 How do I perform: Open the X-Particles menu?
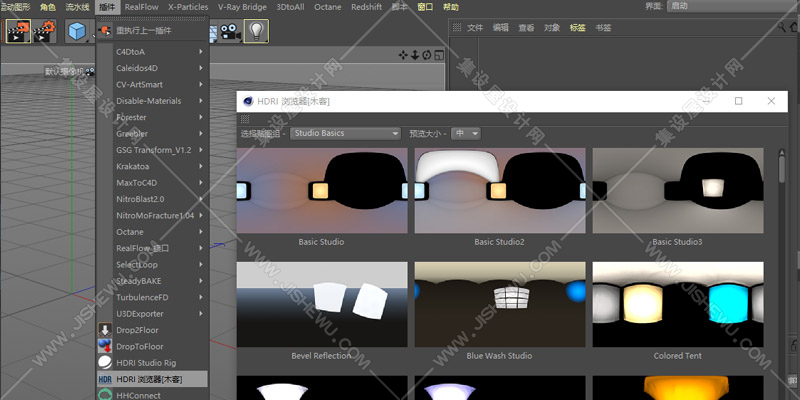(188, 7)
